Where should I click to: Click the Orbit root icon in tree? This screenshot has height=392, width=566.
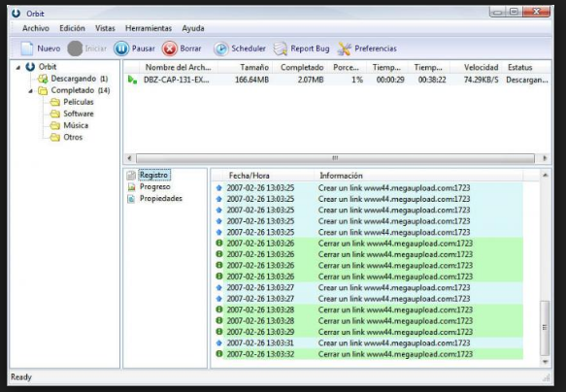tap(30, 67)
